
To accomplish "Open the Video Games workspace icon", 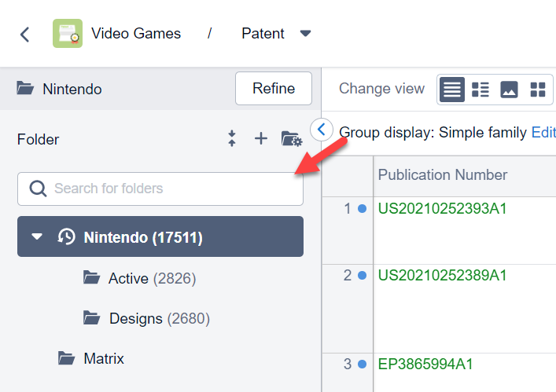I will (68, 34).
